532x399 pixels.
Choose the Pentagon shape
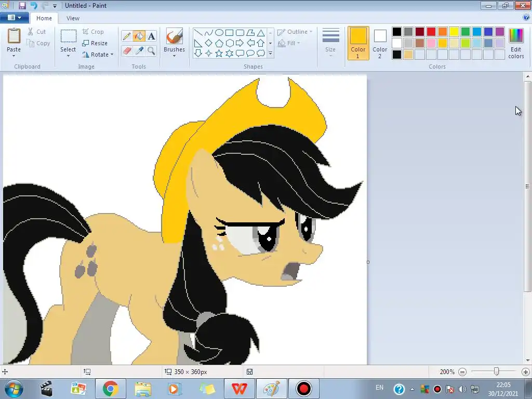219,43
